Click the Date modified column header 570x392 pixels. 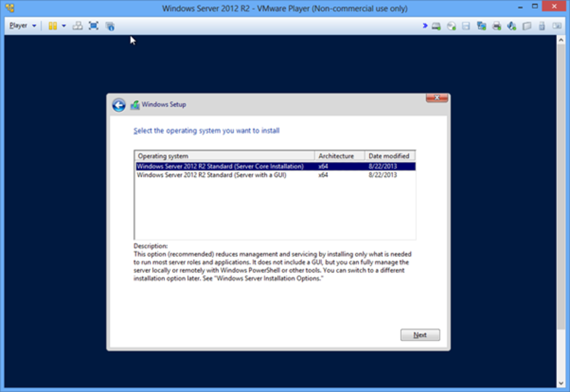(x=390, y=156)
